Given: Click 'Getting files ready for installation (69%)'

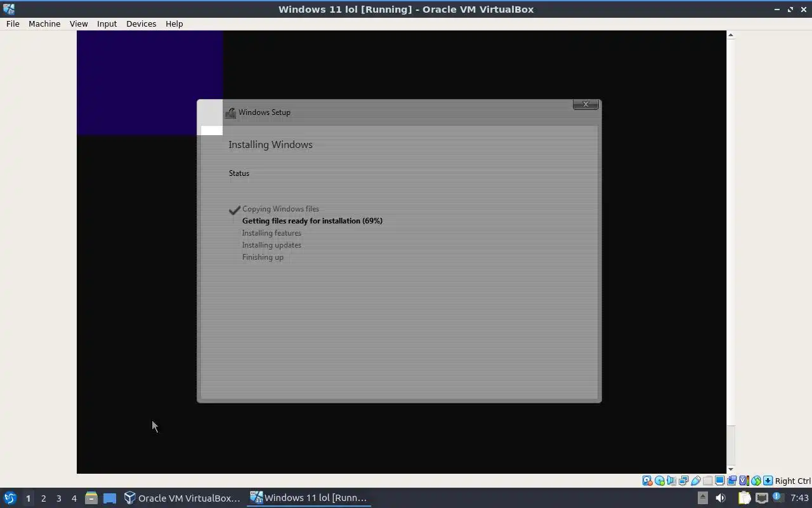Looking at the screenshot, I should tap(312, 221).
